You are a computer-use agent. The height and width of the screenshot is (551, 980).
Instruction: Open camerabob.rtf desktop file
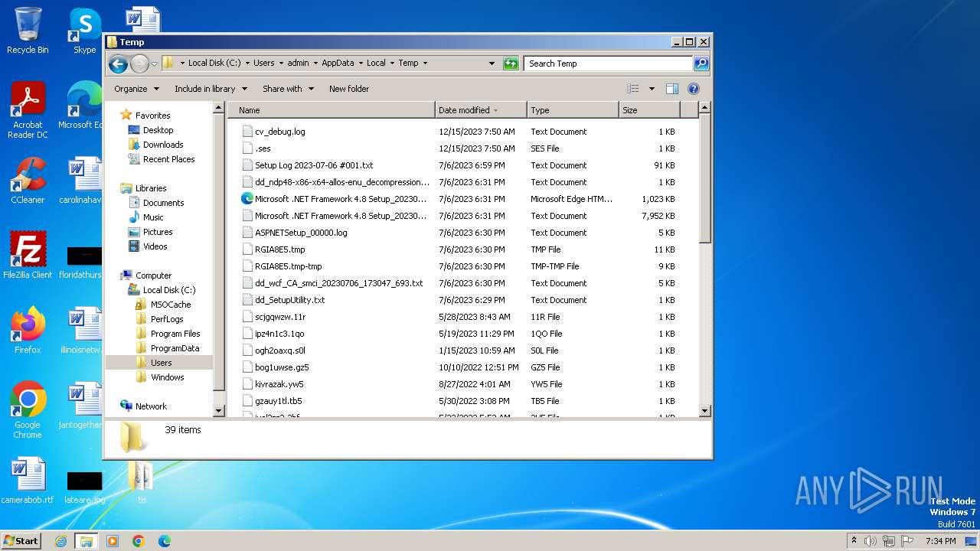pyautogui.click(x=28, y=480)
